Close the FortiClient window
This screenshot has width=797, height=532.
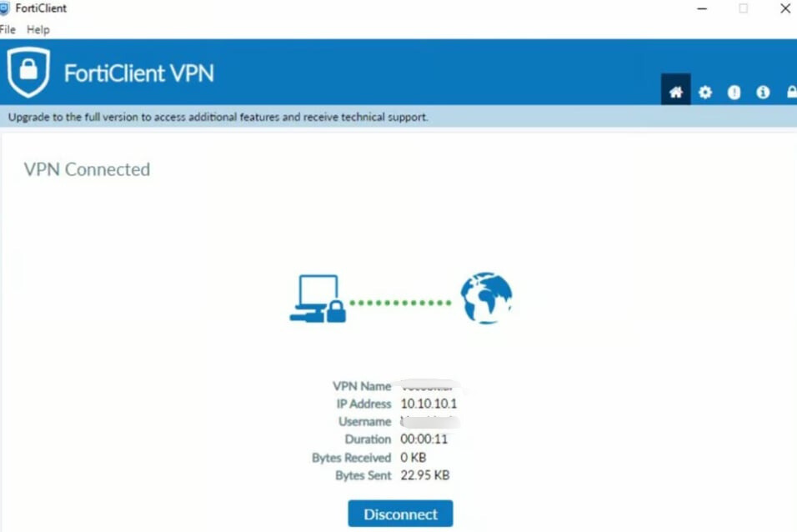785,8
